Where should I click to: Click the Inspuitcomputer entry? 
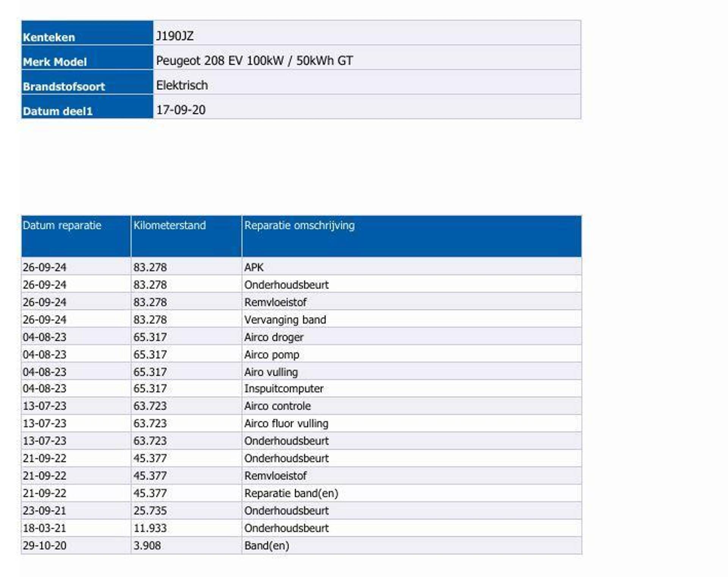(284, 389)
